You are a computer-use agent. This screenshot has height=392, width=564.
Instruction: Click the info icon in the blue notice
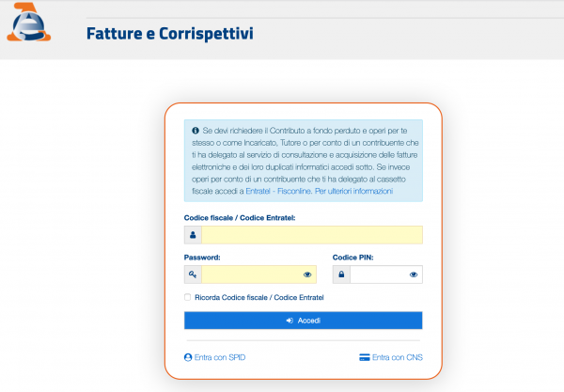tap(196, 130)
